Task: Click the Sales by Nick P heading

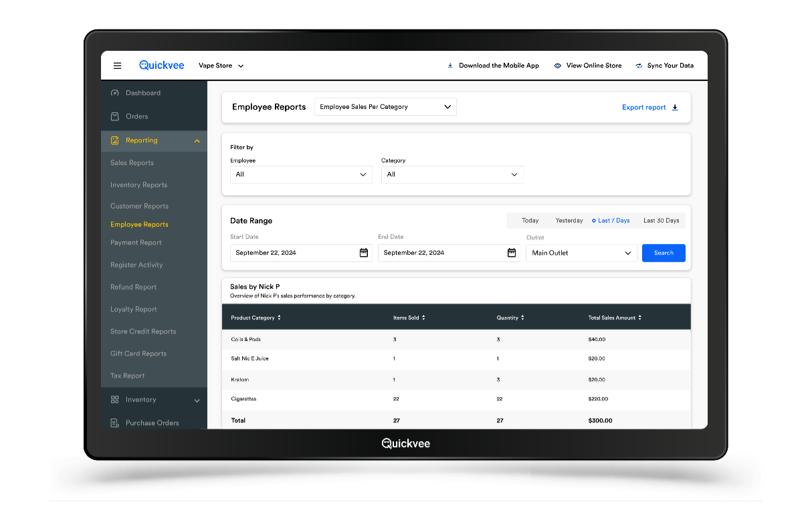Action: [255, 287]
